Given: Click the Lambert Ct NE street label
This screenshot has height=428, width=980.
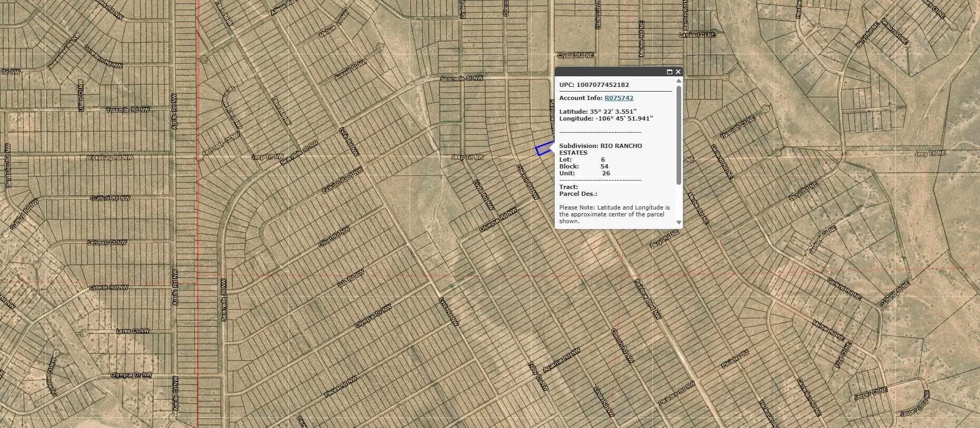Looking at the screenshot, I should pyautogui.click(x=697, y=35).
